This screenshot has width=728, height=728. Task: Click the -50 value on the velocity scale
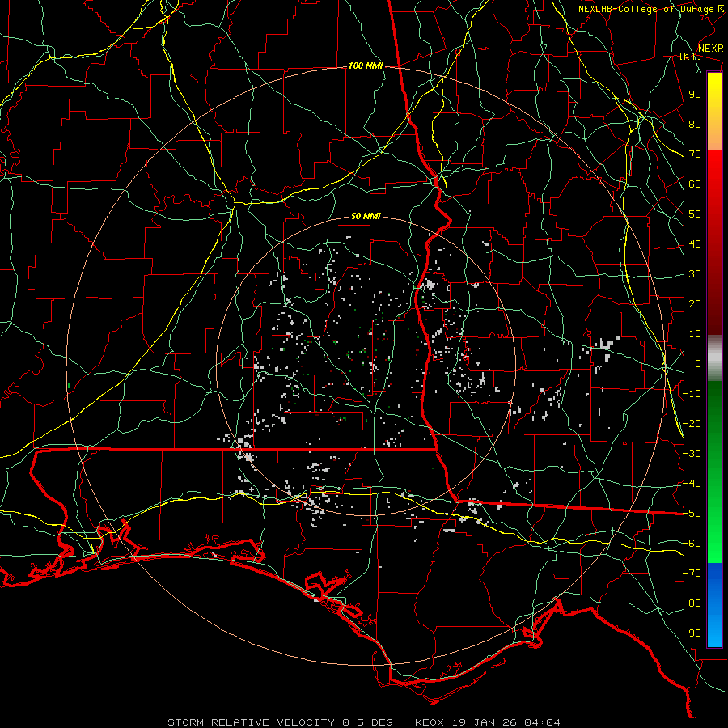692,514
